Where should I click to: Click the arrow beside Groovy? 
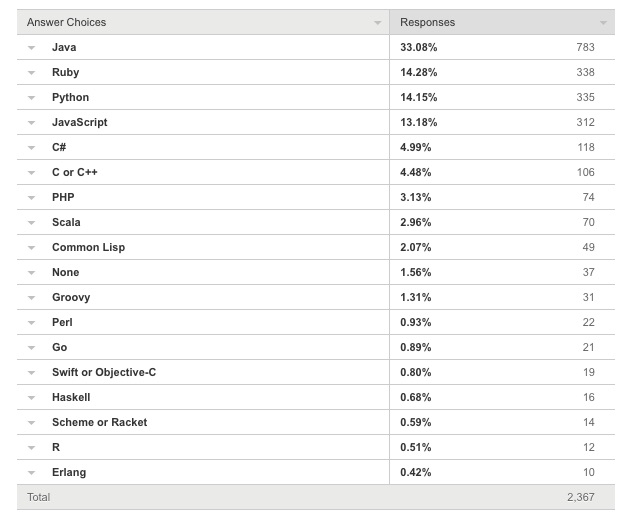pos(31,298)
